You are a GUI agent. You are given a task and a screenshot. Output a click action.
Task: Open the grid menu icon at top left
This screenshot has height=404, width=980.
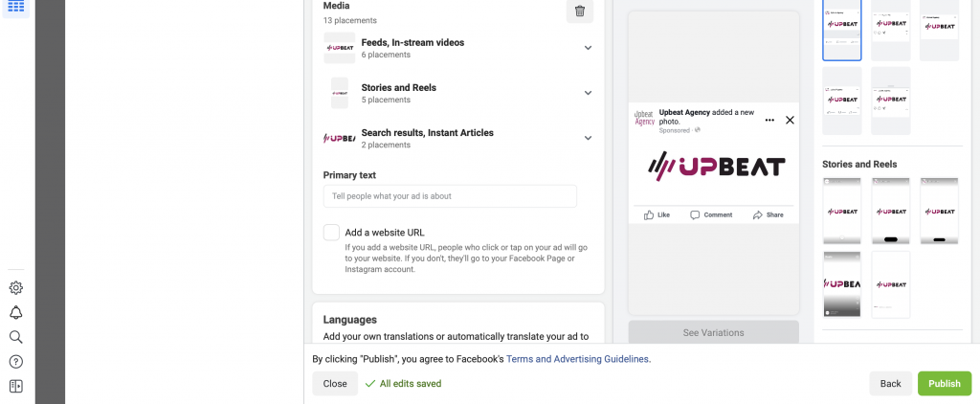click(16, 7)
